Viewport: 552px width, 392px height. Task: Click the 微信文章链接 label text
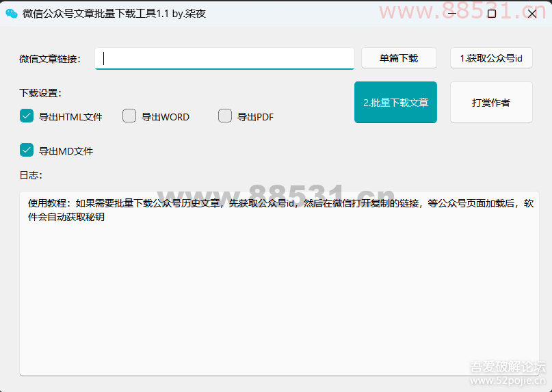(49, 59)
